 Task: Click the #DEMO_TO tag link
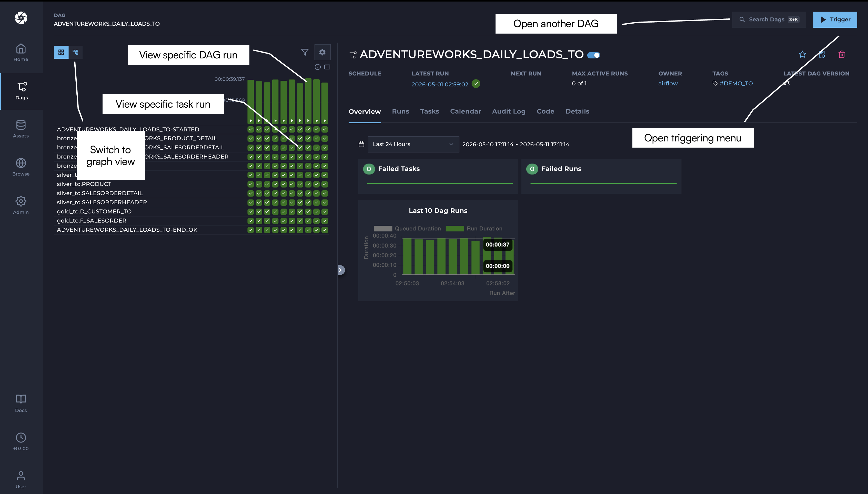coord(736,84)
